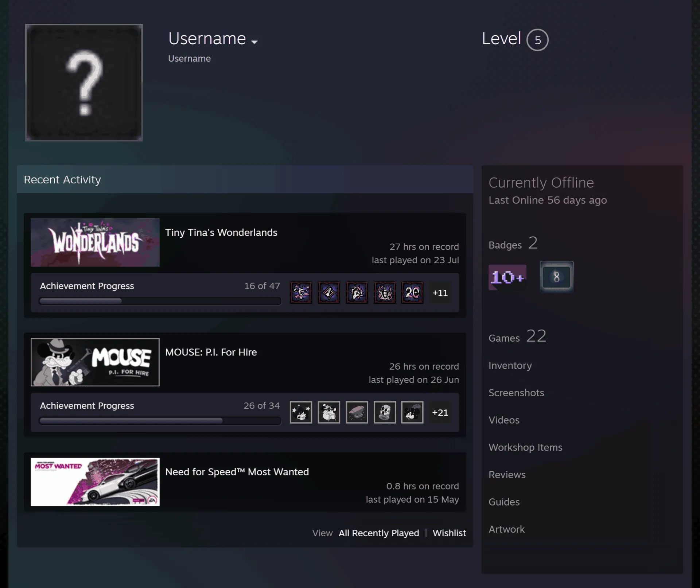
Task: Click the question mark profile avatar
Action: coord(84,82)
